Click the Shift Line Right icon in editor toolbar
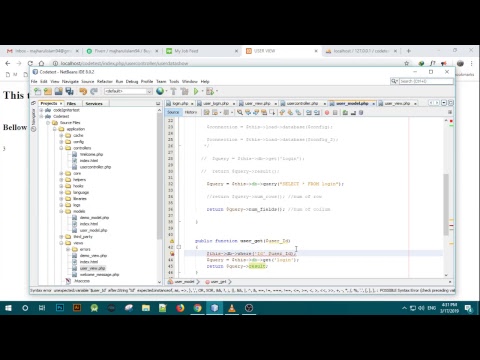The width and height of the screenshot is (480, 360). pos(317,113)
